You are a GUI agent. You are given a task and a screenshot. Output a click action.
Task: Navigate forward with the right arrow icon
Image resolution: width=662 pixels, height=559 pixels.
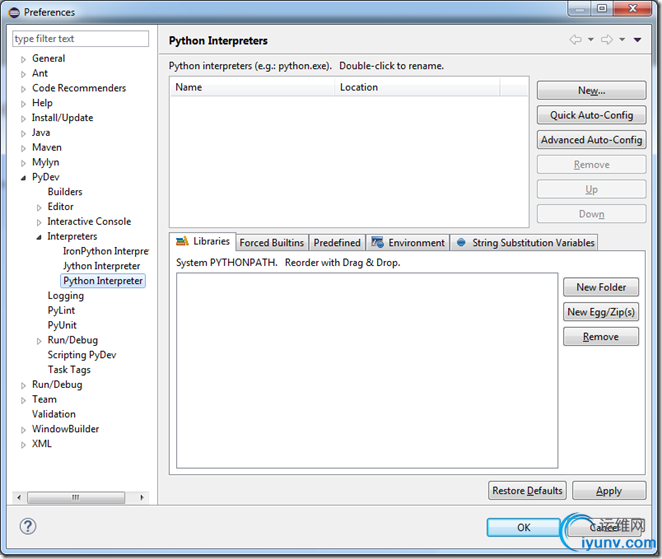(607, 40)
